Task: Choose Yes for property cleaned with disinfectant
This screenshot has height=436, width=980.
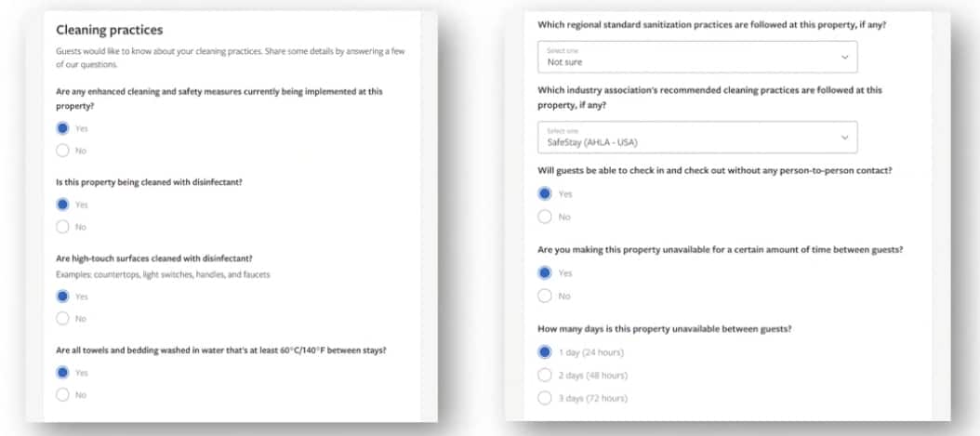Action: (x=62, y=205)
